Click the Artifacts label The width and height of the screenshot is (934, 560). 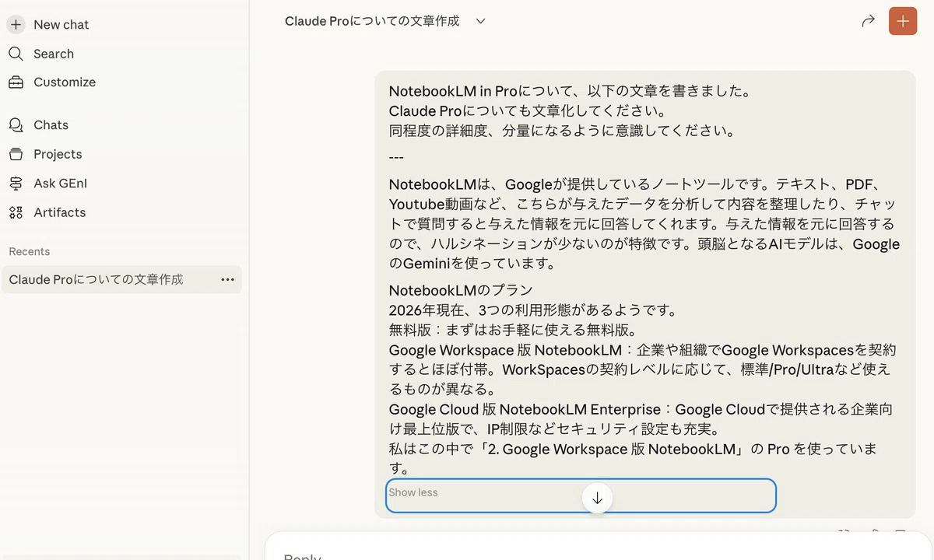60,212
